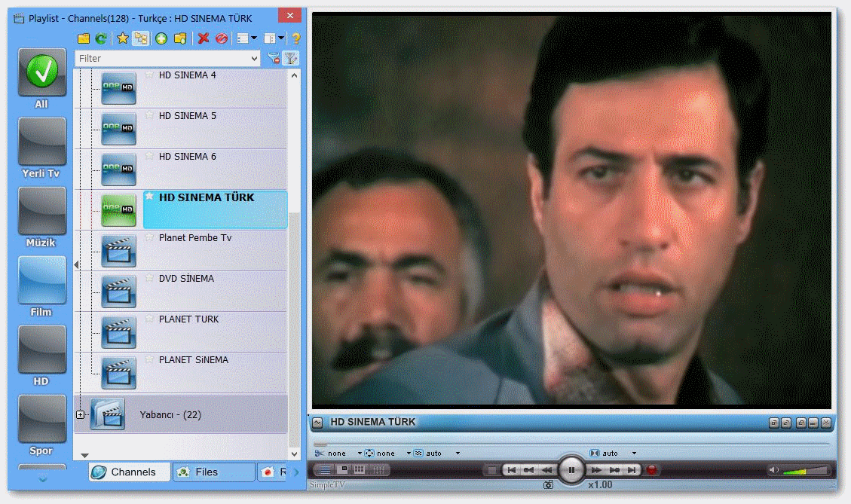Screen dimensions: 851x504
Task: Open multi-channel grid view
Action: (360, 470)
